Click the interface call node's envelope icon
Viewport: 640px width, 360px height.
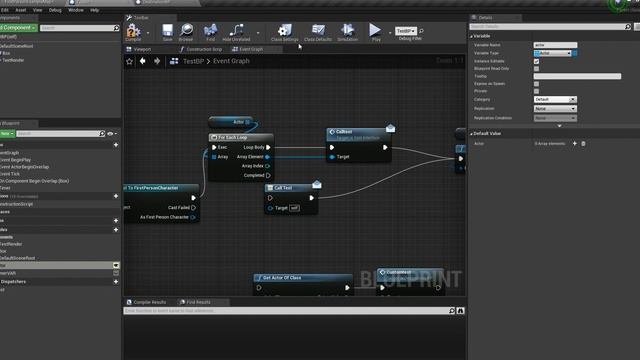click(x=390, y=128)
